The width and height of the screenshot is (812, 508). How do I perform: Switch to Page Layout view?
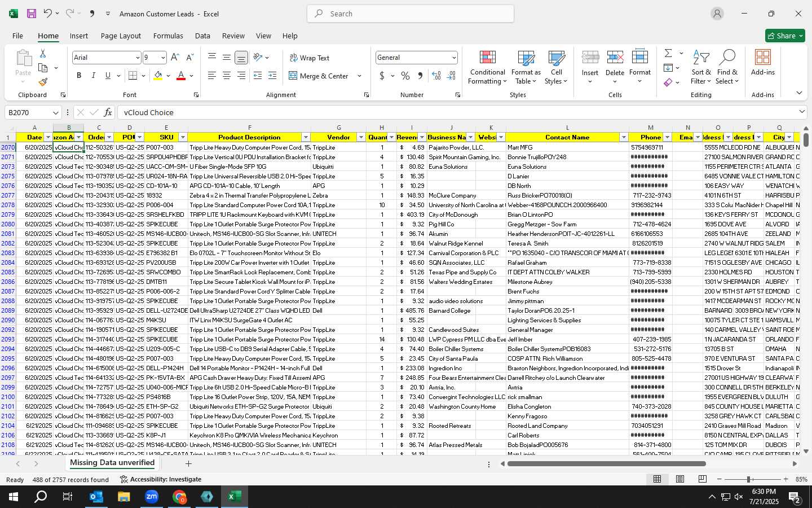[680, 479]
